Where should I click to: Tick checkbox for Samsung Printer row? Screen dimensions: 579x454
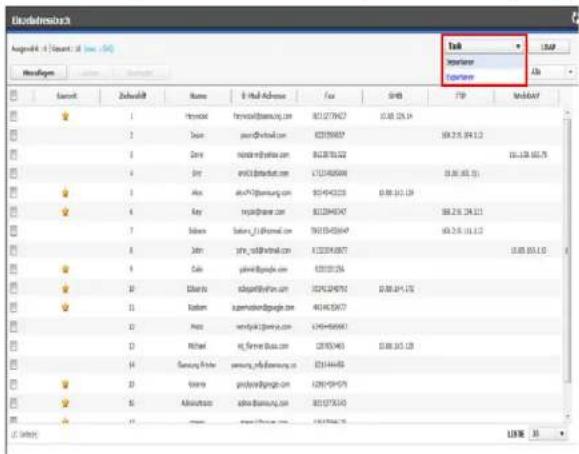pyautogui.click(x=13, y=365)
